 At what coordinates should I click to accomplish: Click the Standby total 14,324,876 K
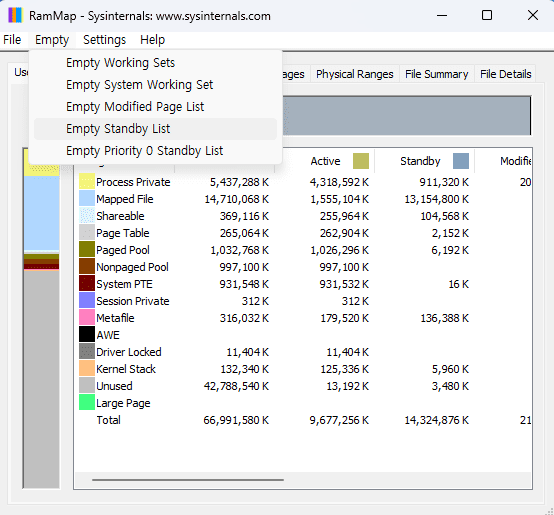[436, 420]
